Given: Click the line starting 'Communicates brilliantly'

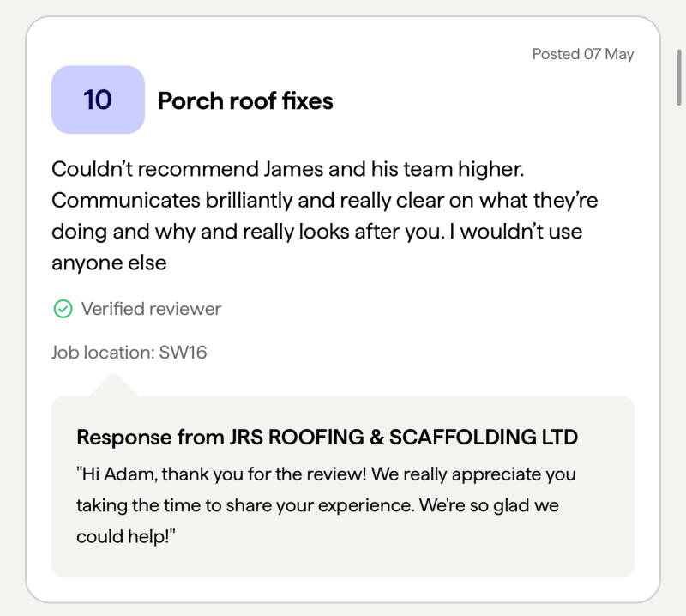Looking at the screenshot, I should (x=324, y=200).
